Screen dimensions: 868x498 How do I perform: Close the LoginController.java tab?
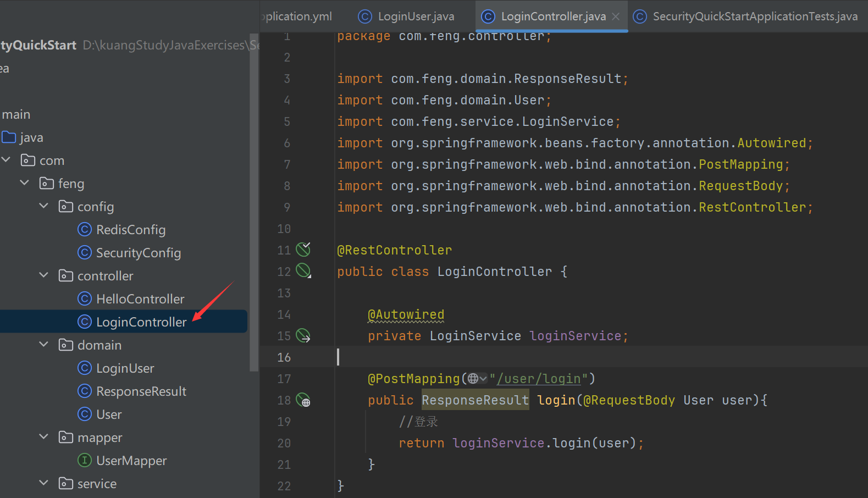[x=616, y=16]
